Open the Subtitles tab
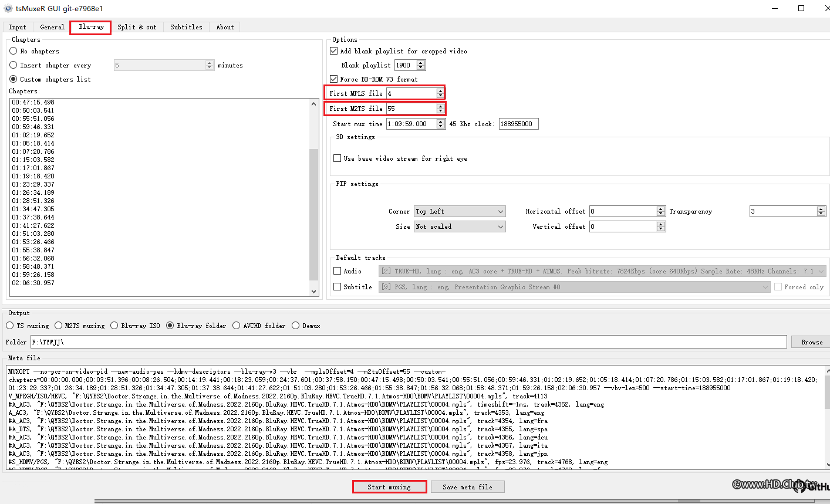Screen dimensions: 830x504 click(186, 27)
